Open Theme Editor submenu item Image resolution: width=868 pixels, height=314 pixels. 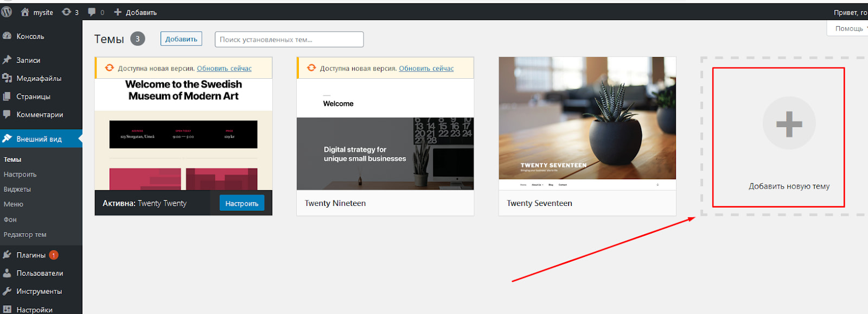point(25,235)
